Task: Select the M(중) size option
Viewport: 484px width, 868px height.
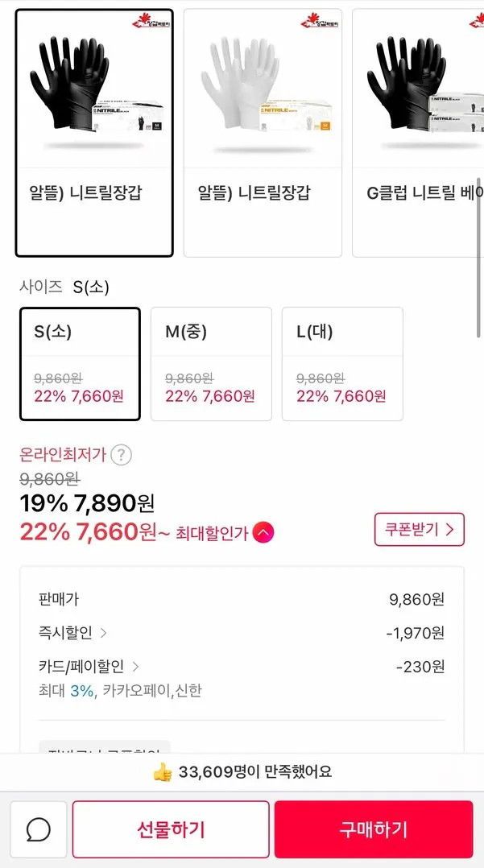Action: (x=211, y=362)
